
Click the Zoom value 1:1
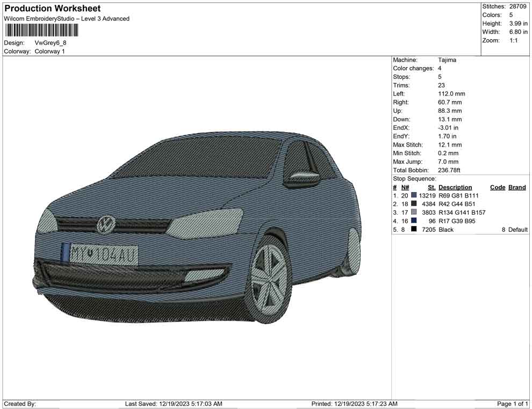513,40
